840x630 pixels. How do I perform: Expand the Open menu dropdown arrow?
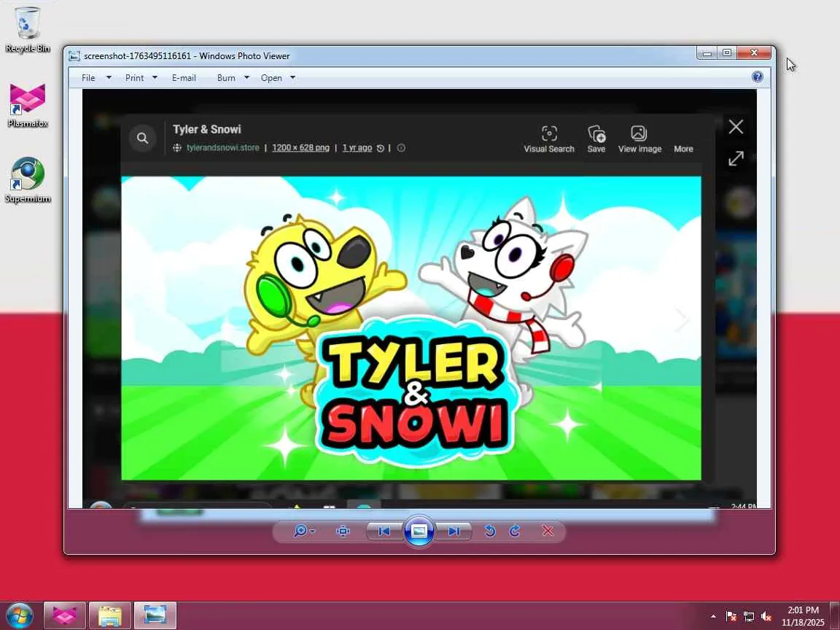292,78
